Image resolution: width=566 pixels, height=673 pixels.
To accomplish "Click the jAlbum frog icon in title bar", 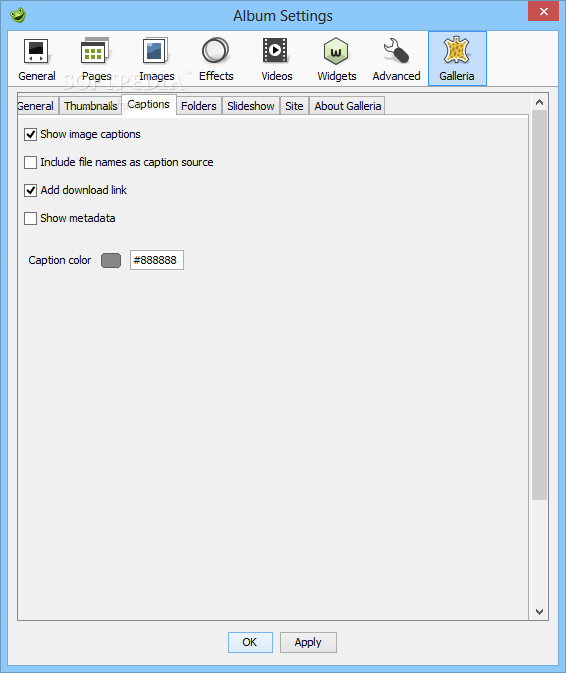I will coord(18,15).
